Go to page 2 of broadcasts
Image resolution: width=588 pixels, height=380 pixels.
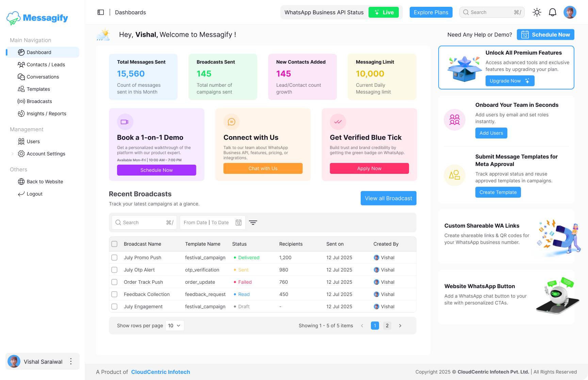pyautogui.click(x=387, y=325)
